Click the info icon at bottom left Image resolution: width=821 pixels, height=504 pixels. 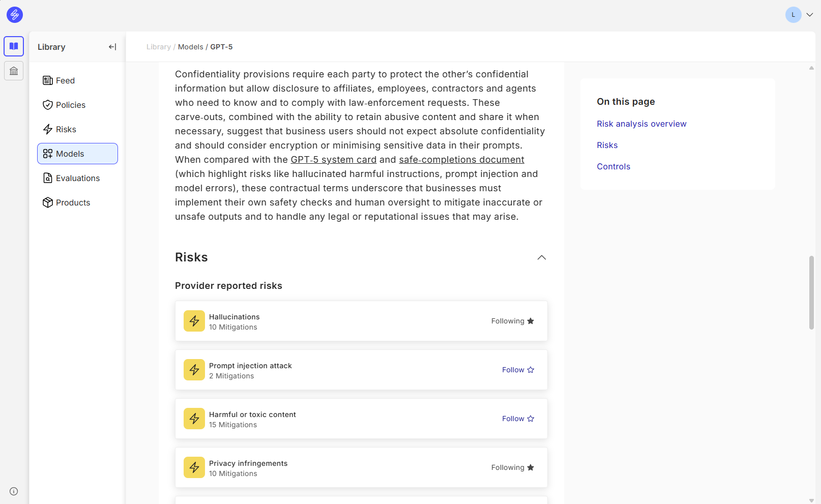(14, 491)
